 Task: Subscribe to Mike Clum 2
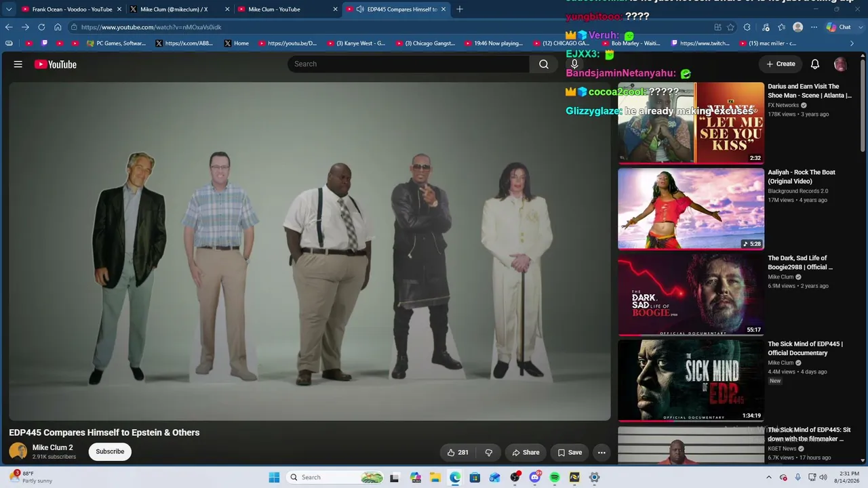110,451
